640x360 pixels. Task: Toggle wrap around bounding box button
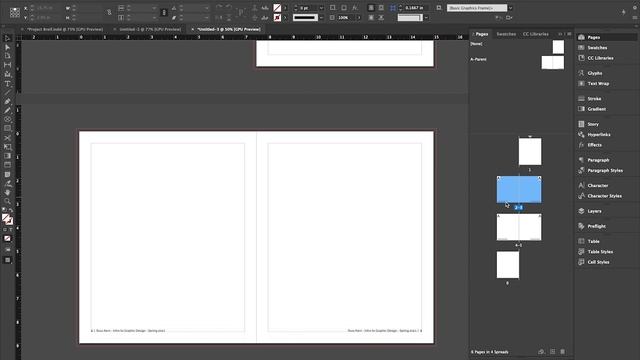coord(381,8)
